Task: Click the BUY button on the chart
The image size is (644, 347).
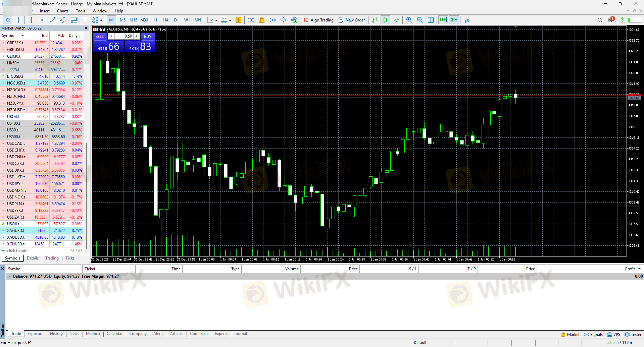Action: point(148,36)
